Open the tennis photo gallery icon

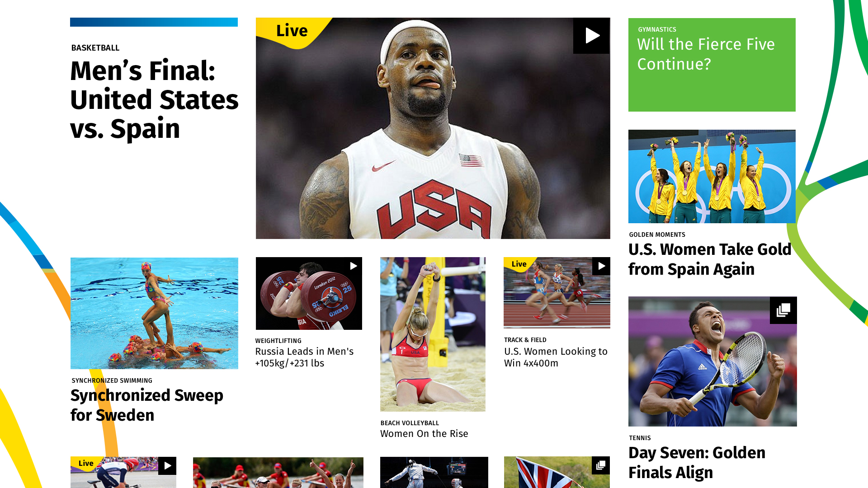pos(783,310)
